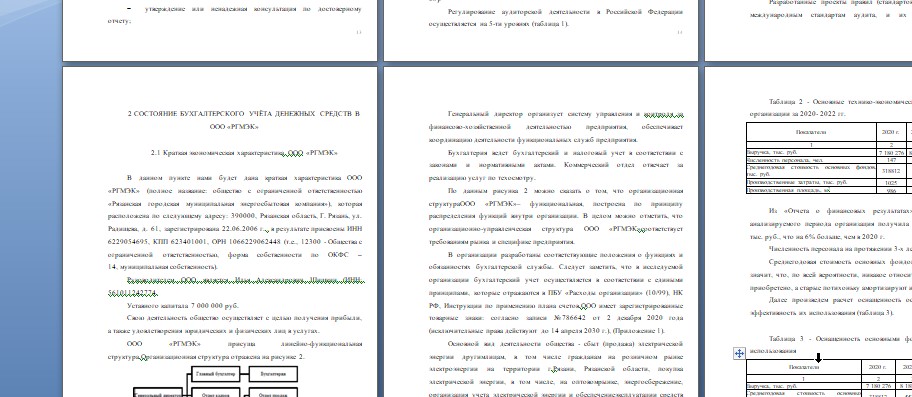Click the underlined number 561011242774

[133, 292]
